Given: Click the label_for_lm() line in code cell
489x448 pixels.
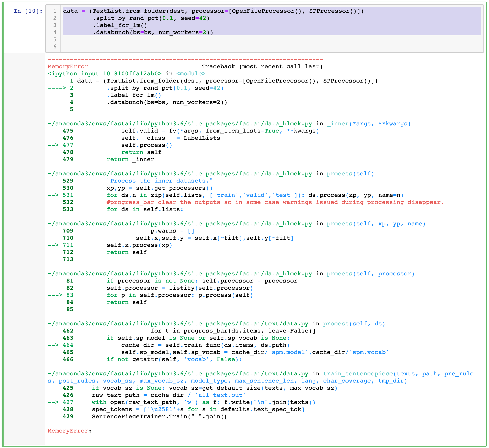Looking at the screenshot, I should click(x=120, y=25).
